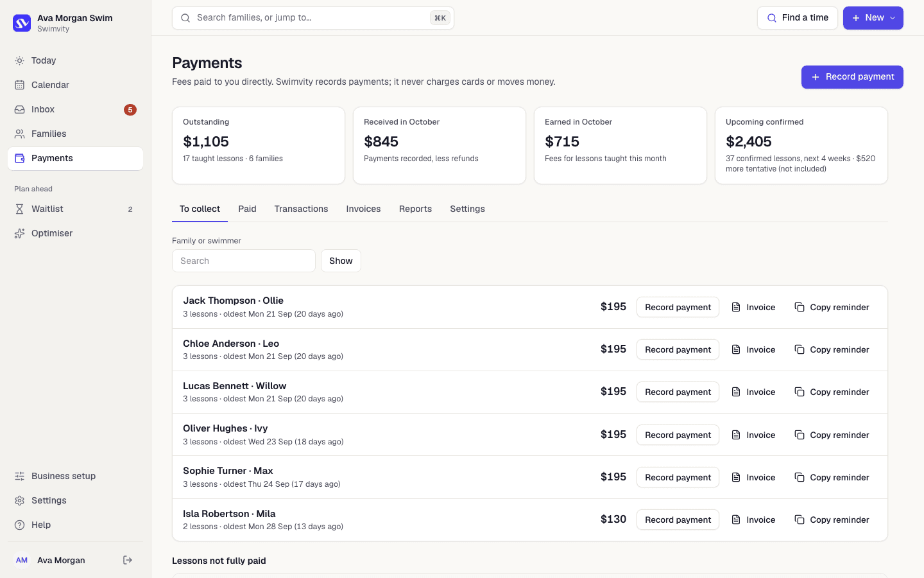This screenshot has height=578, width=924.
Task: Copy reminder for Isla Robertson · Mila
Action: [x=832, y=520]
